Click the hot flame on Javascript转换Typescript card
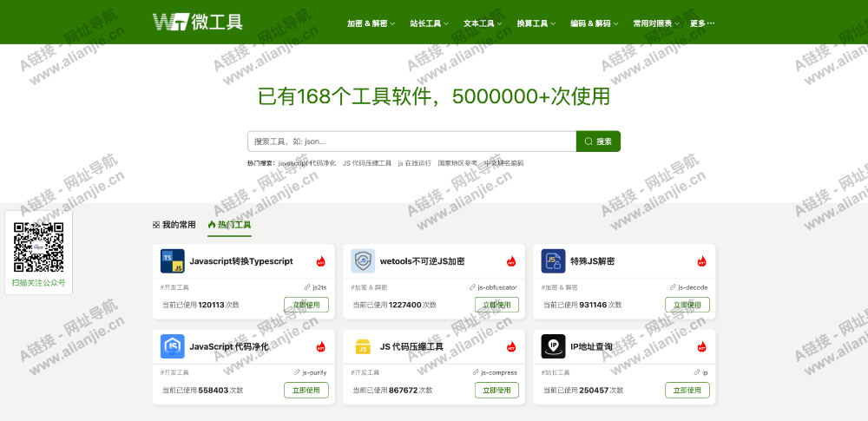868x421 pixels. (320, 261)
